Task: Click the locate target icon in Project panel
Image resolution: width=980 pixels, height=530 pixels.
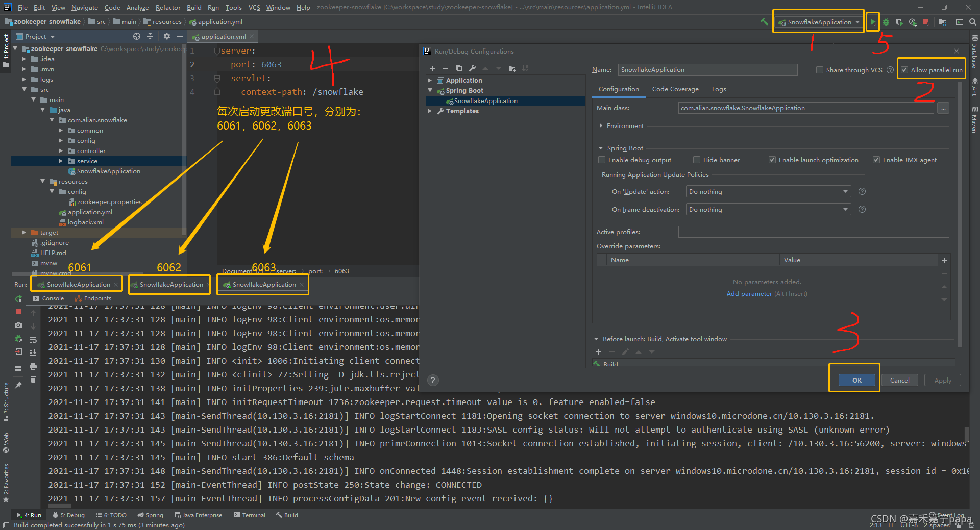Action: [x=137, y=36]
